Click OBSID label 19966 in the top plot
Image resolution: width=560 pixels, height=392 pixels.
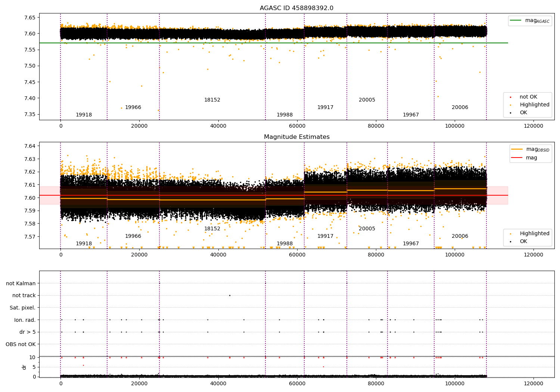133,108
